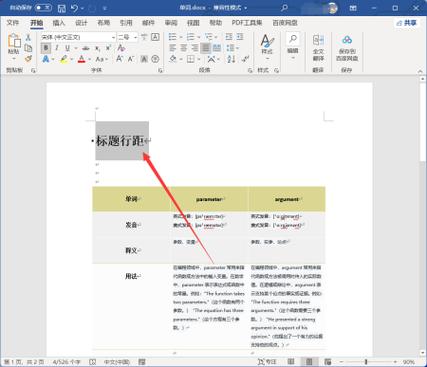Toggle the Bold button off
This screenshot has height=367, width=427.
click(x=46, y=48)
